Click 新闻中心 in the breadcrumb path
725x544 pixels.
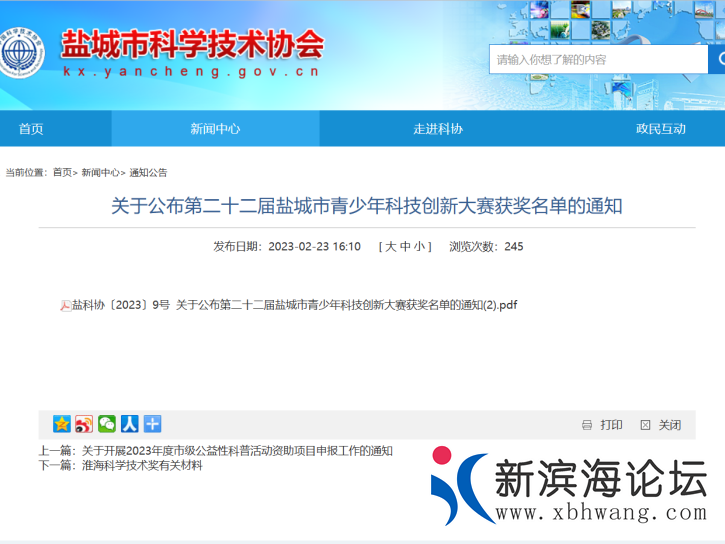[x=101, y=172]
